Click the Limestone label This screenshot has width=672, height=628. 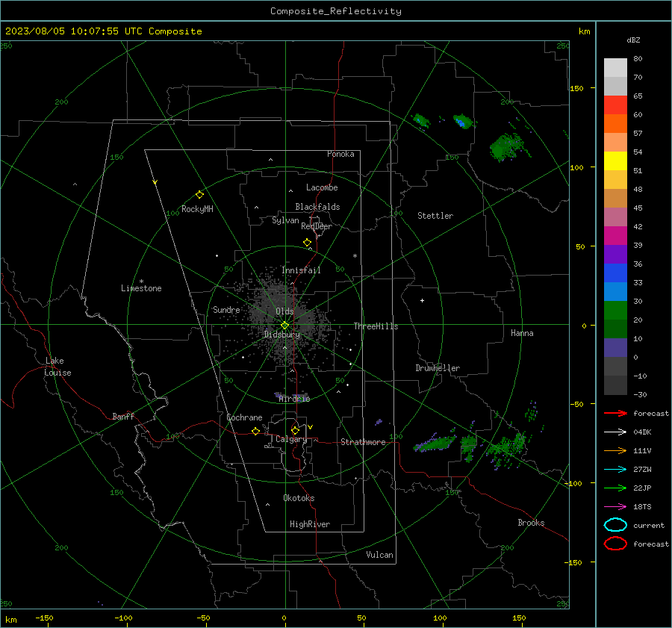(x=141, y=288)
